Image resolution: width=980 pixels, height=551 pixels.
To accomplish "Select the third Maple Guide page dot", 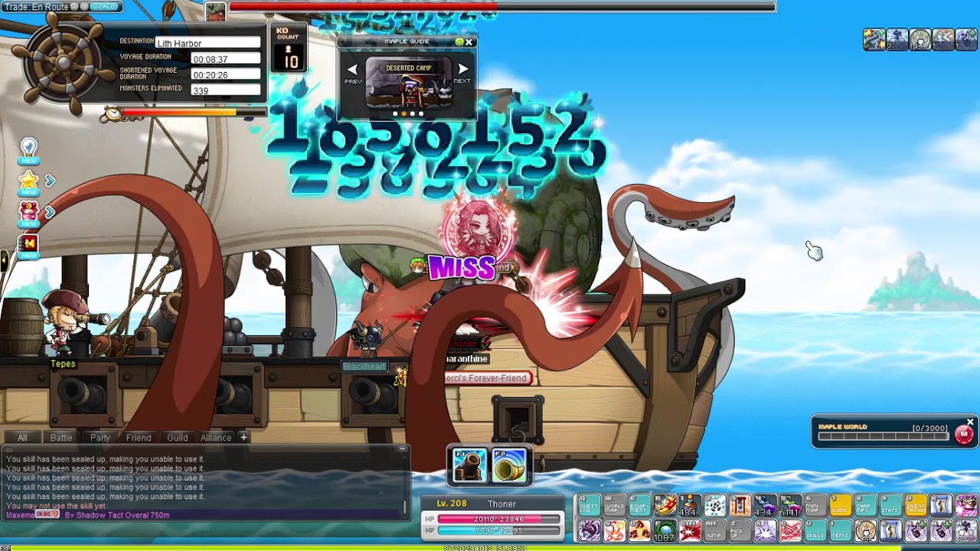I will coord(412,114).
